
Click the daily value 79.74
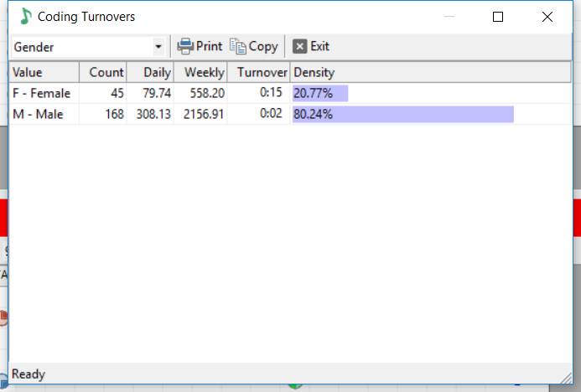click(x=157, y=93)
